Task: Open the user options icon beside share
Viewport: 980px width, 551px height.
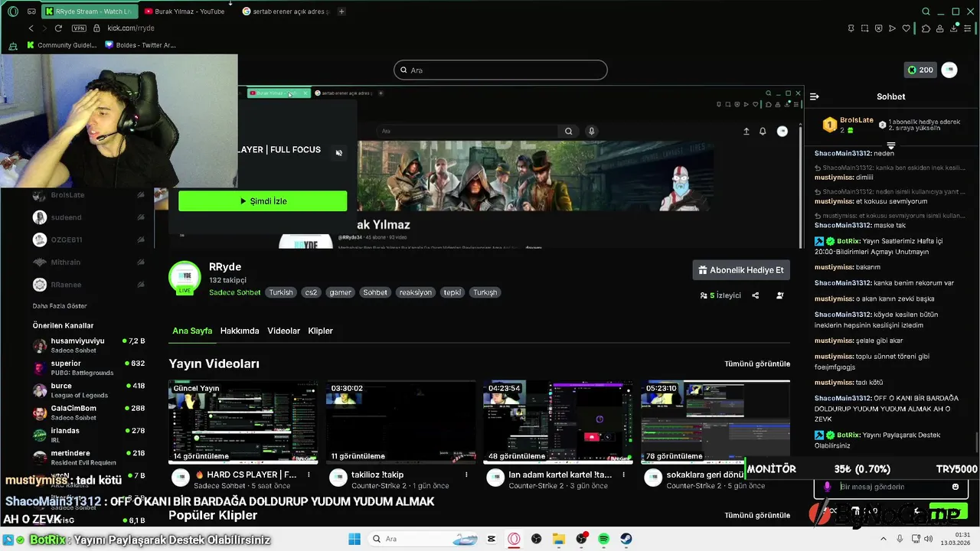Action: (779, 295)
